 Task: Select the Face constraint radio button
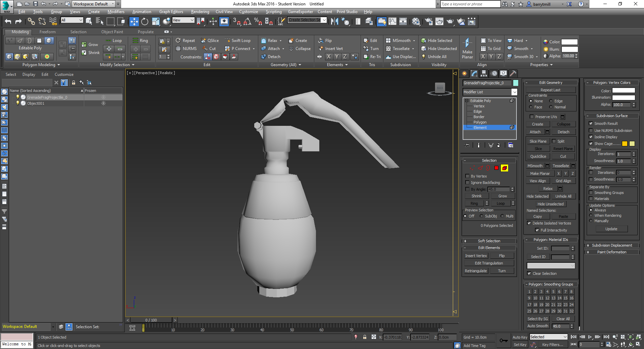[x=531, y=107]
